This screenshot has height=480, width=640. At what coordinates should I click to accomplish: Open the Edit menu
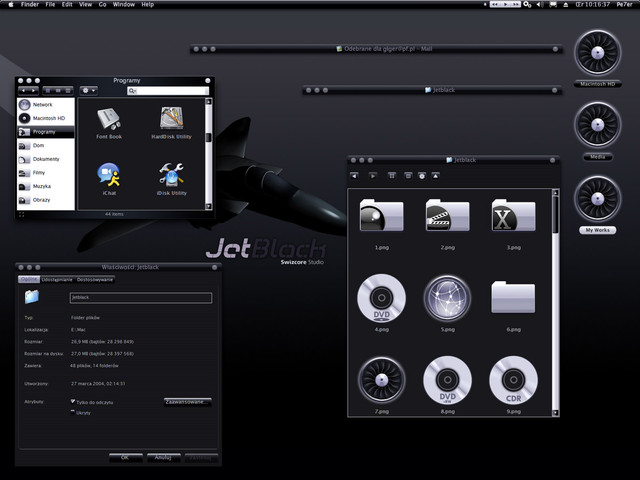tap(67, 4)
